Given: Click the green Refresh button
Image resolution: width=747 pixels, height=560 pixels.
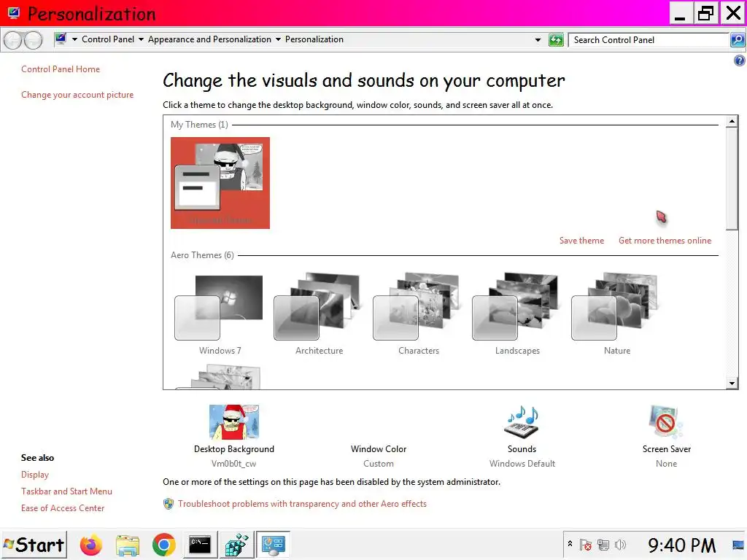Looking at the screenshot, I should (x=556, y=40).
